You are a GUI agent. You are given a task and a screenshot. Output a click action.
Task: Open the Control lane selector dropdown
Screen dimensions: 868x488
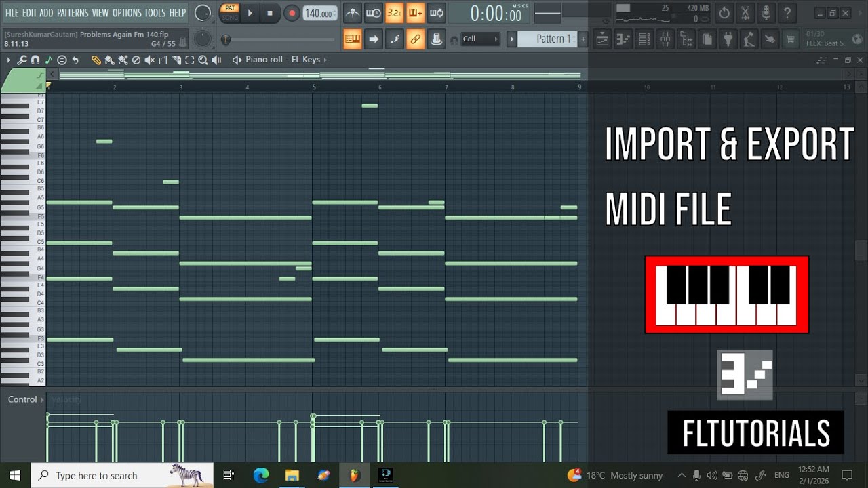(26, 399)
